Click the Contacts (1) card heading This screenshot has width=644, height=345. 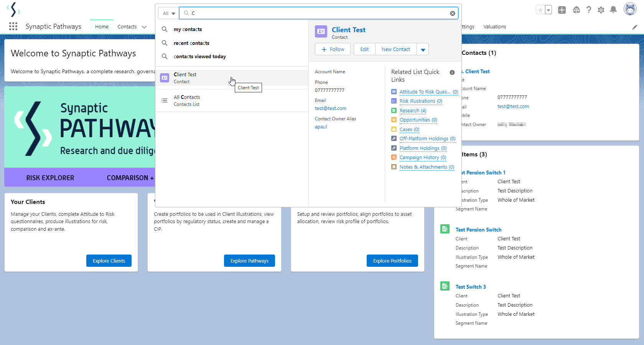tap(479, 53)
